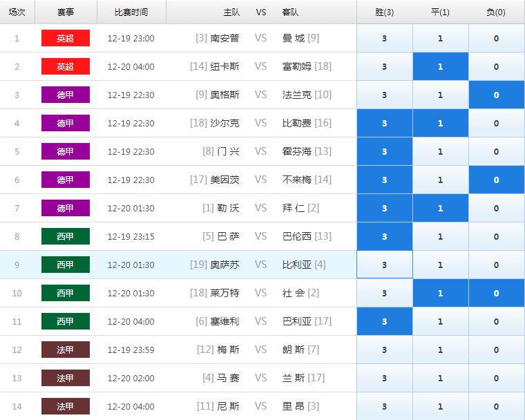Select loss (0) for 奥萨苏 vs 比利亚

tap(496, 265)
